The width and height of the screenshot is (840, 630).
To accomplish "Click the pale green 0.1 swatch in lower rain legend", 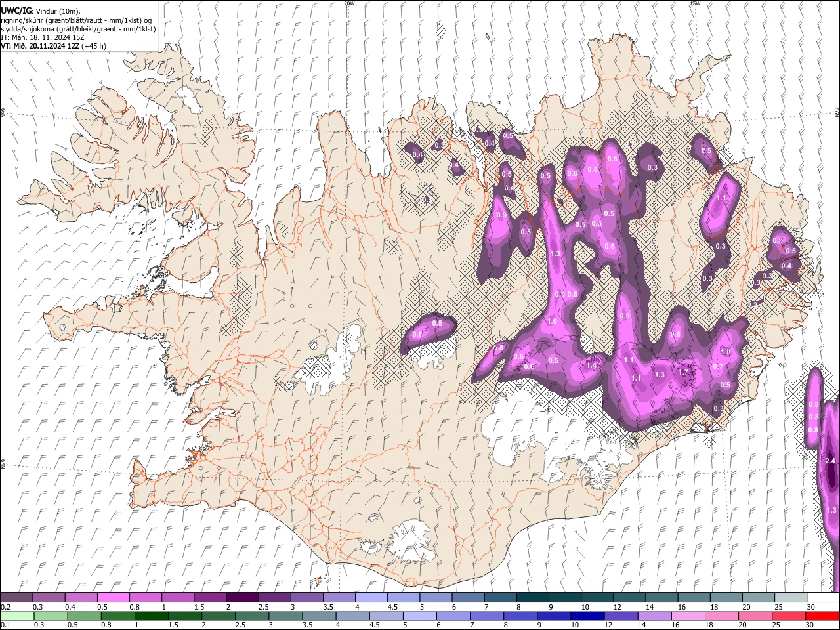I will click(17, 616).
